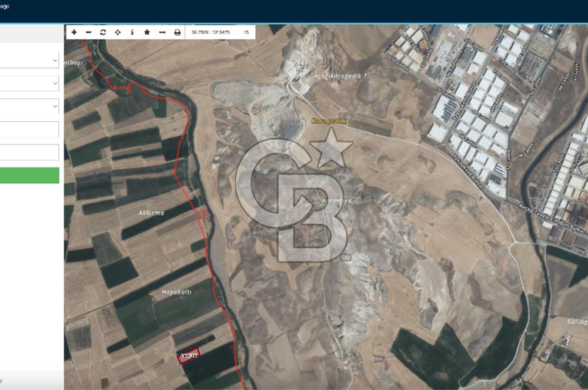Zoom out with the minus icon
This screenshot has width=588, height=390.
coord(88,32)
